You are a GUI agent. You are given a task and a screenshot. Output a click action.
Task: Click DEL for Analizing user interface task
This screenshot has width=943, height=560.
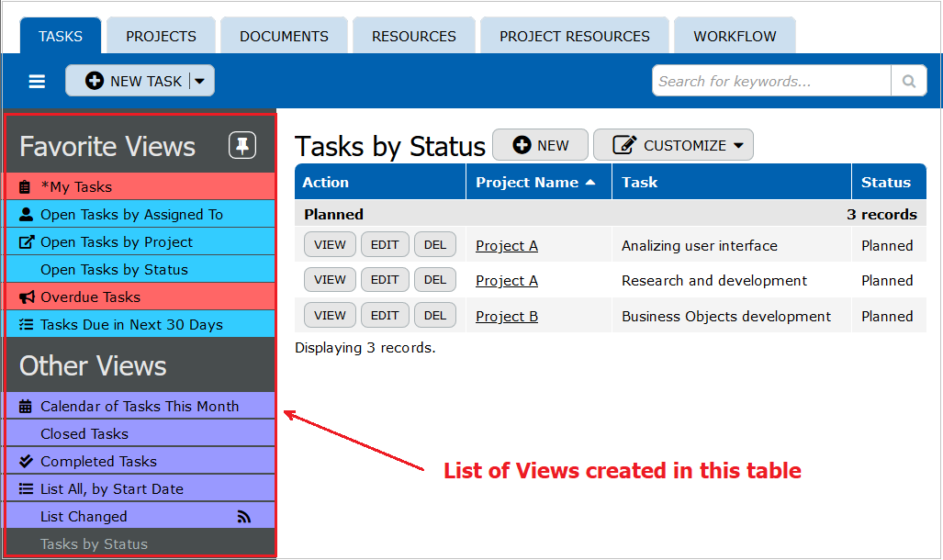pyautogui.click(x=435, y=245)
